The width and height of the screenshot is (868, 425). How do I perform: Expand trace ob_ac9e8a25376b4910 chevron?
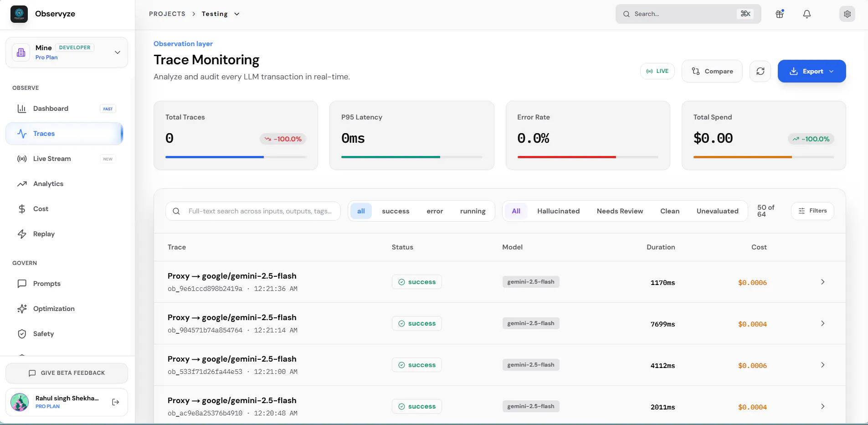[x=822, y=406]
